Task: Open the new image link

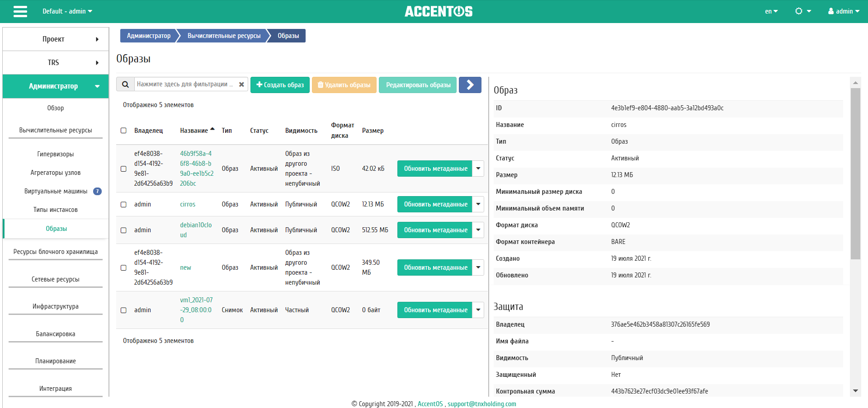Action: pyautogui.click(x=185, y=267)
